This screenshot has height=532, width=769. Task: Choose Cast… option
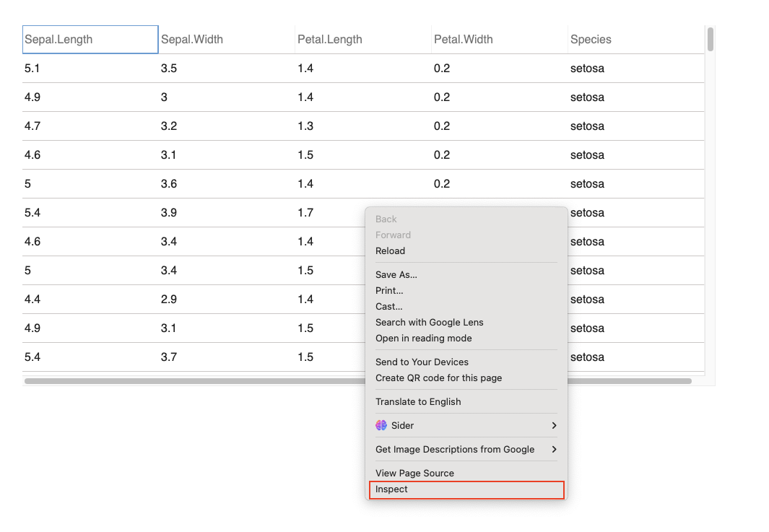[389, 307]
